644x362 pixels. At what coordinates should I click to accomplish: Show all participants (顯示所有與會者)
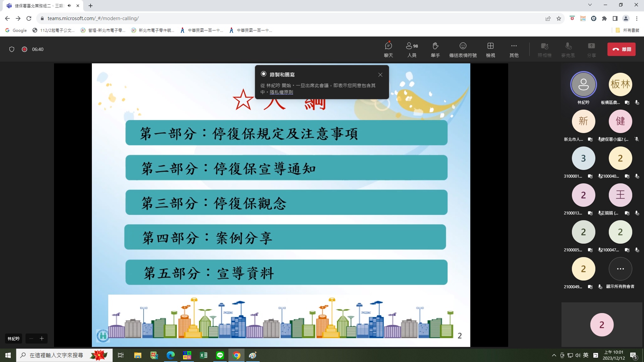[x=620, y=269]
